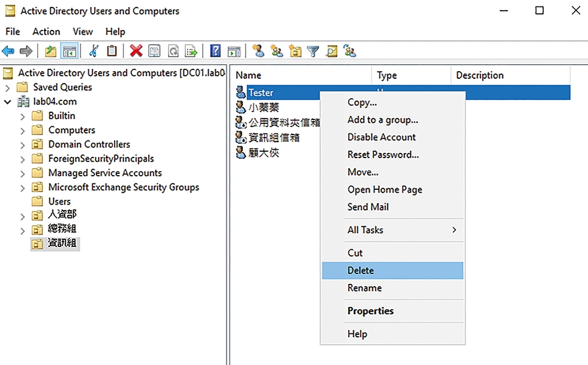Choose Rename from the context menu
Viewport: 588px width, 365px height.
pyautogui.click(x=392, y=288)
